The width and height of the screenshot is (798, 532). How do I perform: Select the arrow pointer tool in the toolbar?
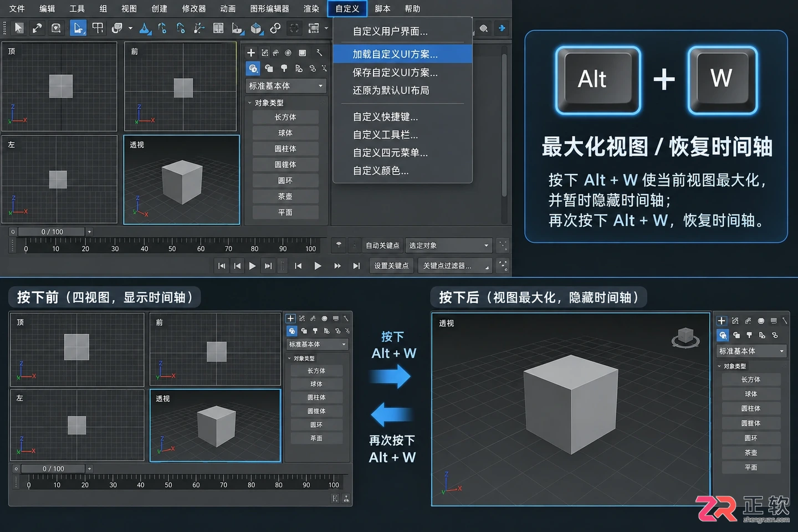click(x=19, y=28)
